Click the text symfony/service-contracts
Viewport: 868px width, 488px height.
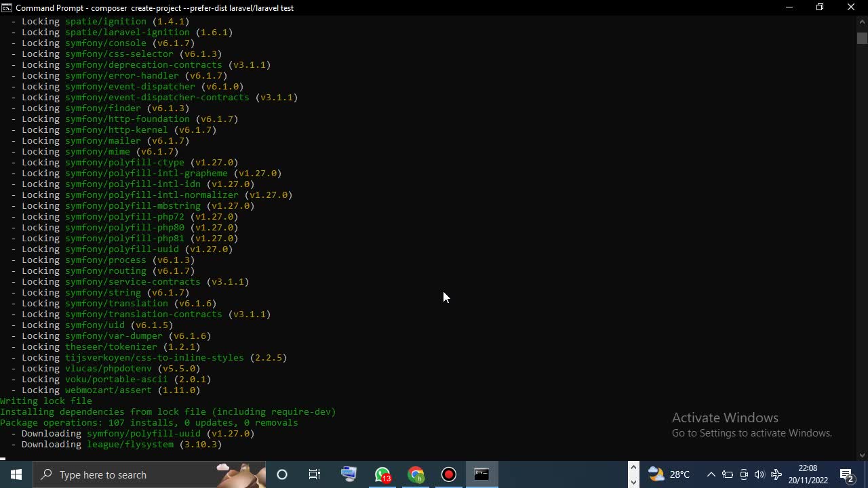pyautogui.click(x=133, y=281)
